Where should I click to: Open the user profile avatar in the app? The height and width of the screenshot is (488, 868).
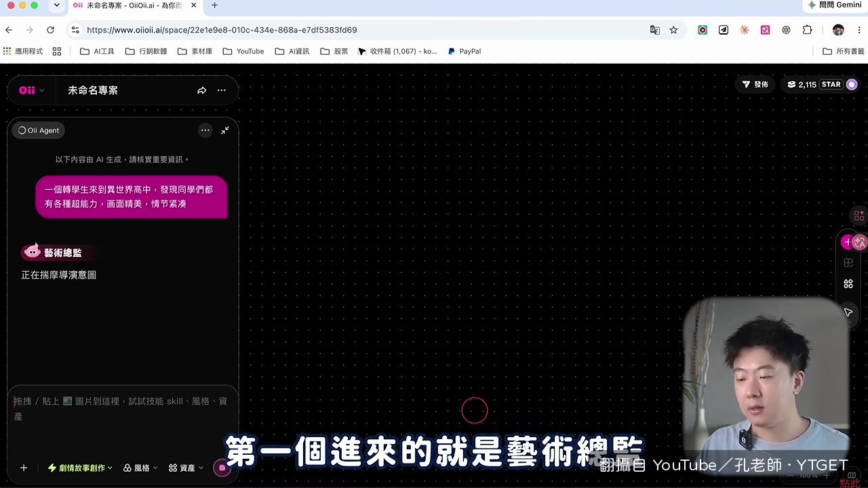tap(852, 85)
